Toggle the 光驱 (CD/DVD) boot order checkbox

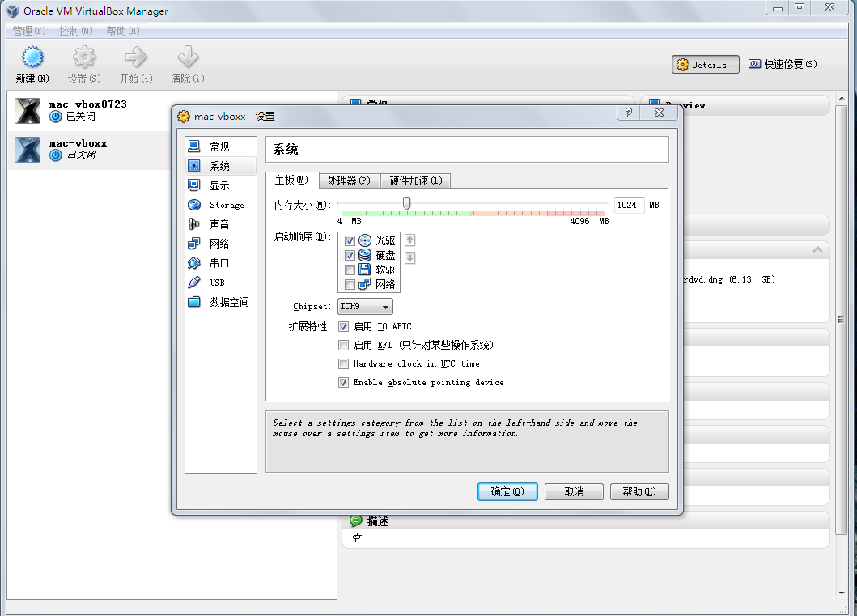point(350,240)
